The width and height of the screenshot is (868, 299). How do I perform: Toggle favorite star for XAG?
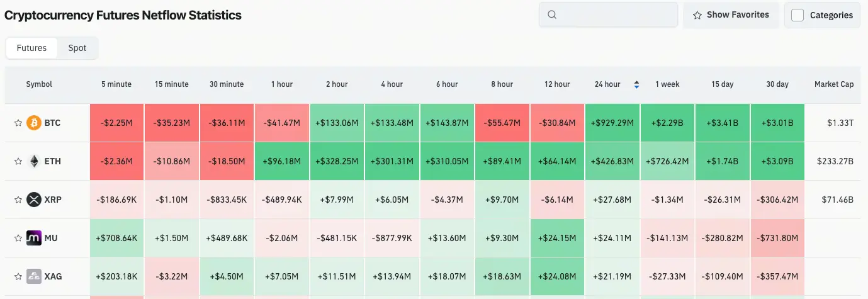point(18,277)
